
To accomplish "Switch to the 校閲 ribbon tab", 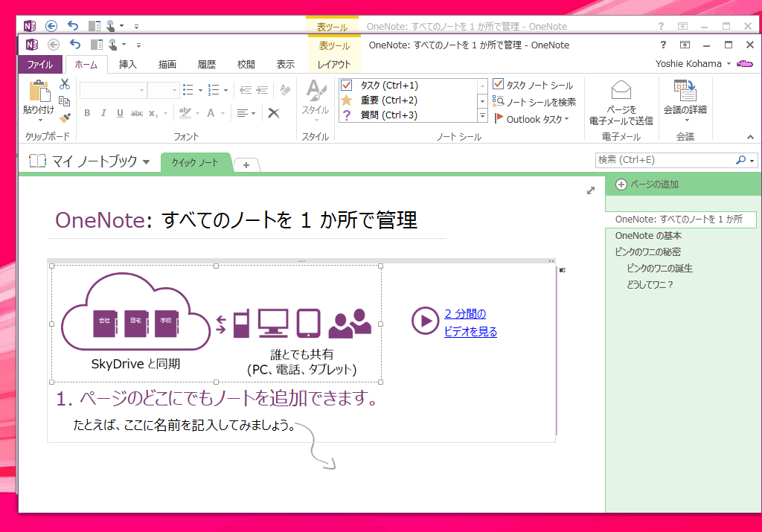I will coord(246,65).
